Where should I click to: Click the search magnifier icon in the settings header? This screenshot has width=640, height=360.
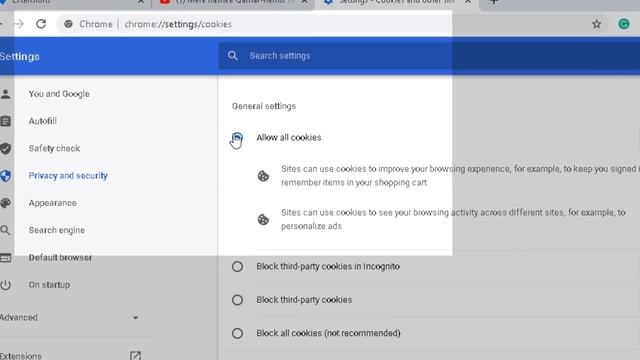[233, 56]
